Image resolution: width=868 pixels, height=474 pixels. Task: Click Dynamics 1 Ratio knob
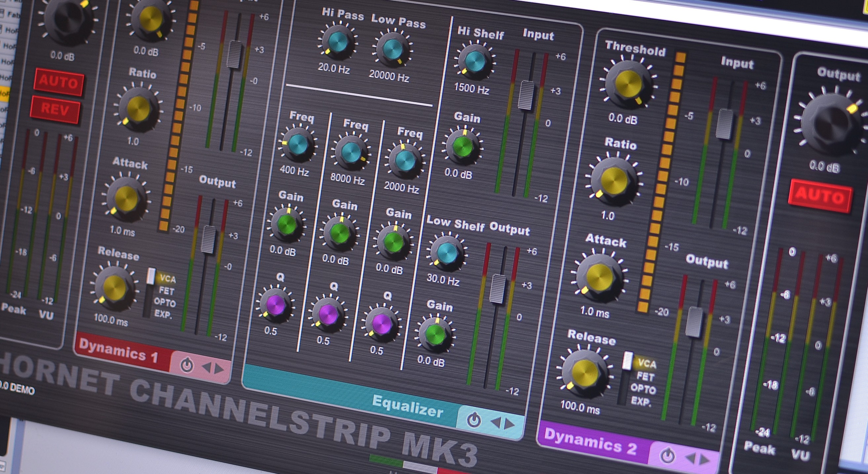[x=139, y=108]
